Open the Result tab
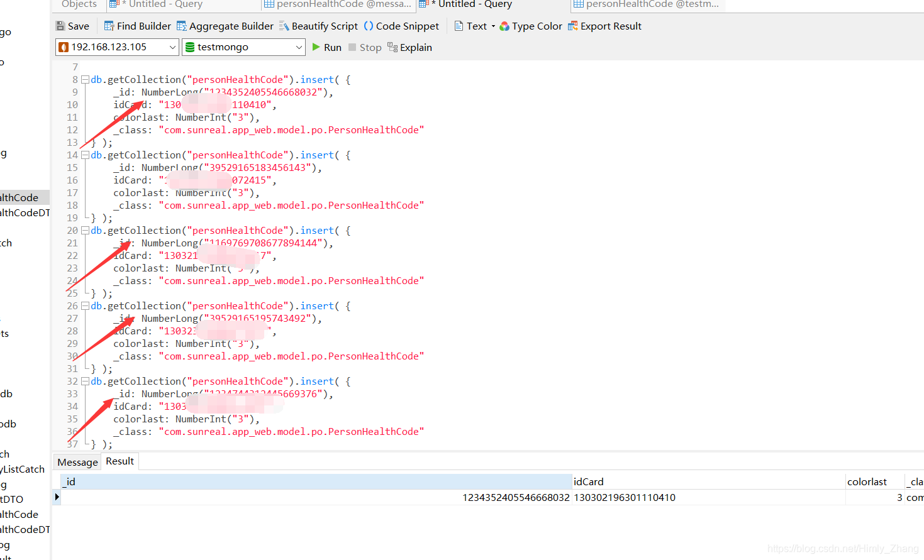 pyautogui.click(x=120, y=461)
